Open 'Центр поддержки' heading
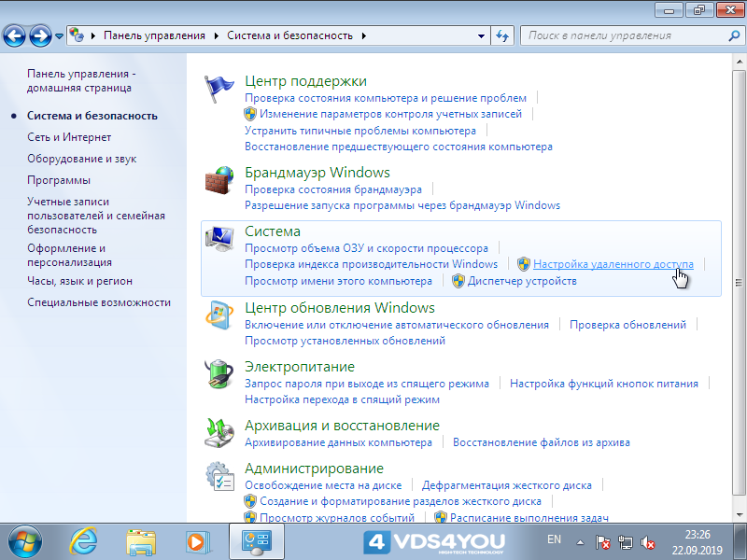This screenshot has width=747, height=560. (306, 81)
